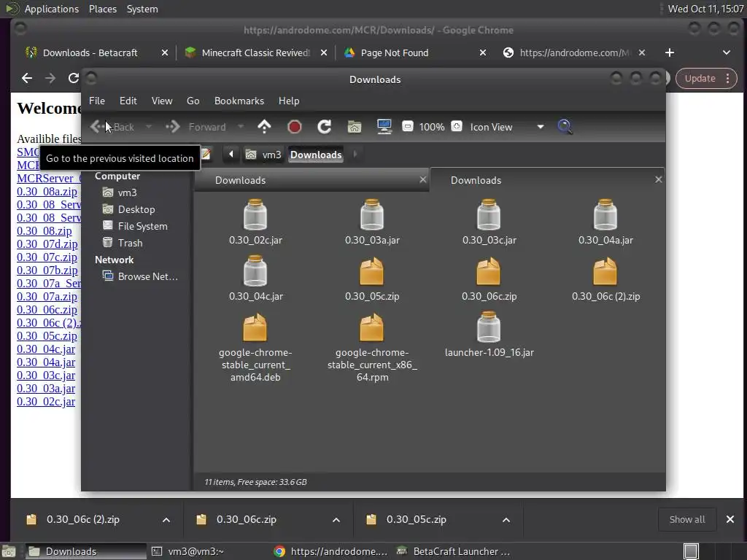This screenshot has width=747, height=560.
Task: Select the 0.30_04c.jar file icon
Action: click(x=255, y=271)
